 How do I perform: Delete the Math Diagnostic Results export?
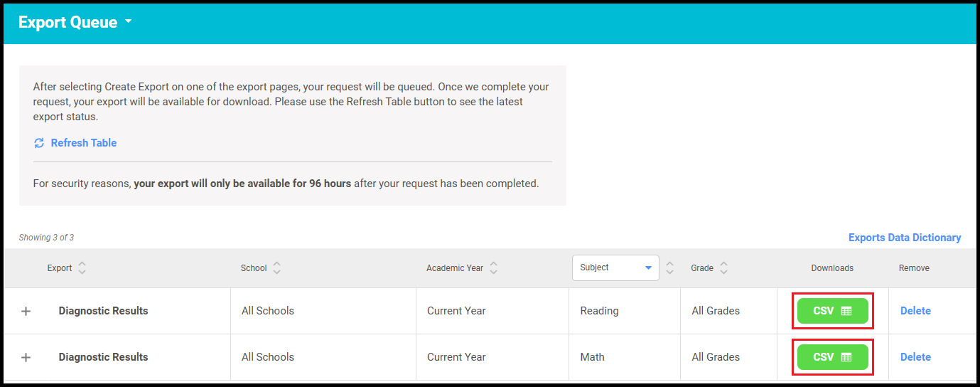point(915,357)
